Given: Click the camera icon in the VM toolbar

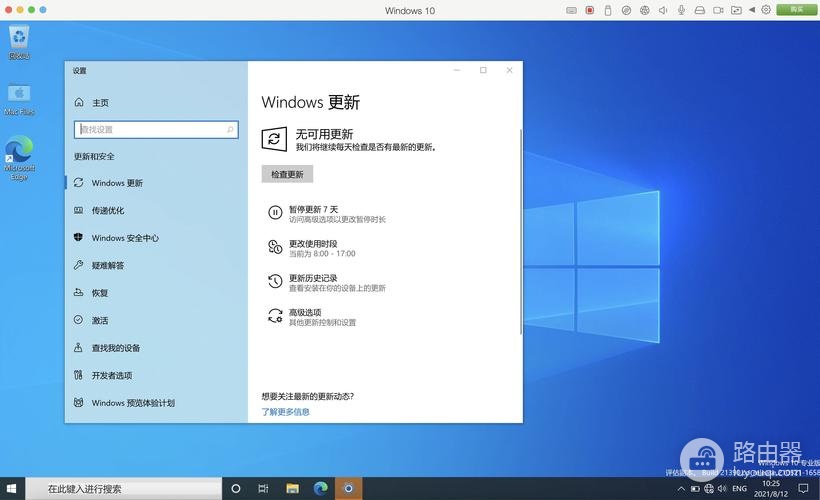Looking at the screenshot, I should coord(718,10).
